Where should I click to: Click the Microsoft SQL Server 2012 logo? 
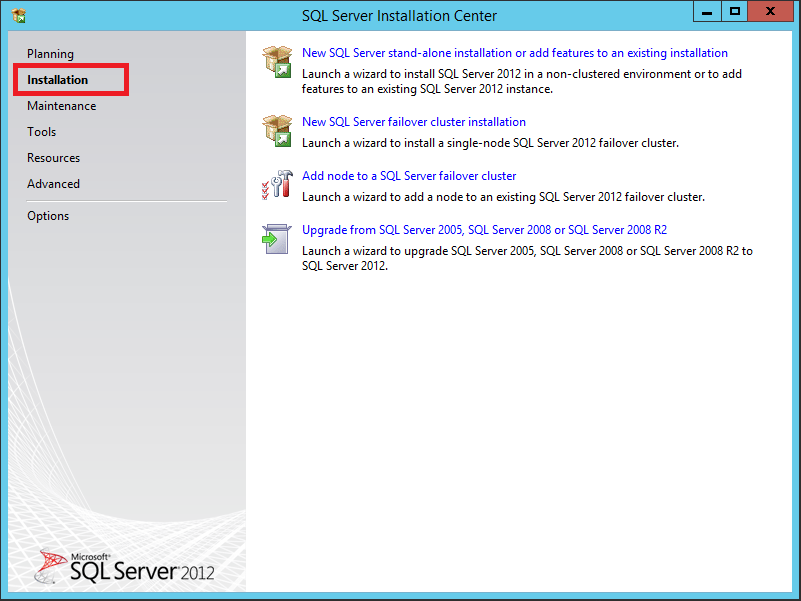tap(125, 567)
